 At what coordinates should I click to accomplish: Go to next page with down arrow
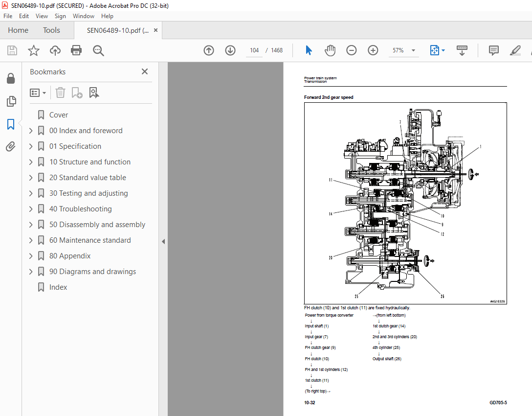[230, 50]
